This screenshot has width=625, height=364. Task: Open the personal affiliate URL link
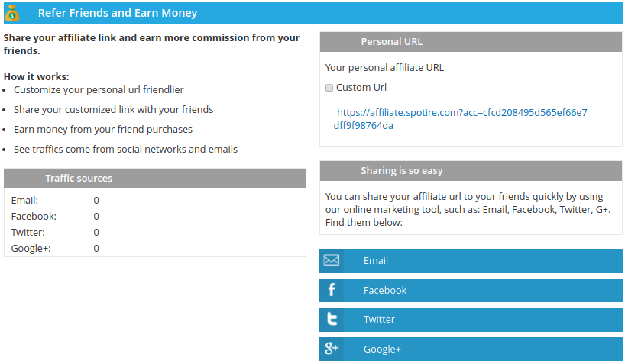[x=461, y=119]
